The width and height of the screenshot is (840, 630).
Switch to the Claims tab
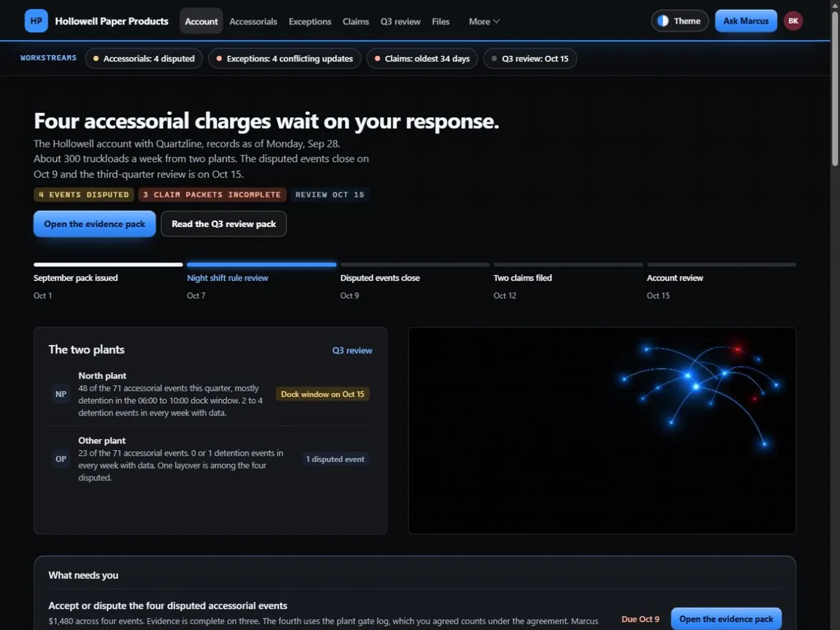[356, 22]
